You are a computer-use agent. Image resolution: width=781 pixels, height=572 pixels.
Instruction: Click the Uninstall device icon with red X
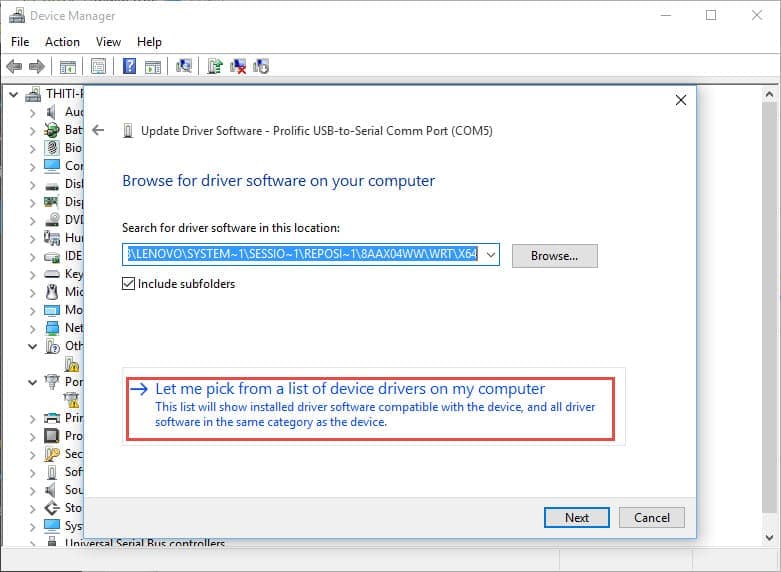click(x=238, y=67)
